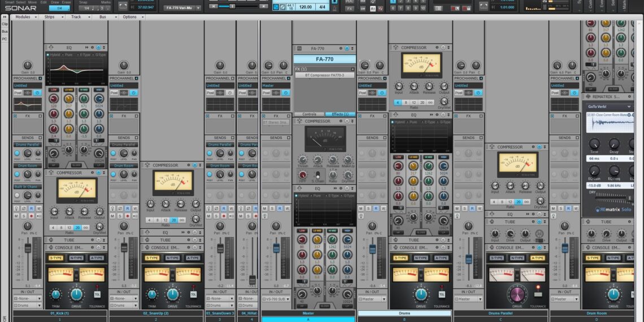Select the Drums Parallel bus name label
Screen dimensions: 644x322
pos(501,313)
